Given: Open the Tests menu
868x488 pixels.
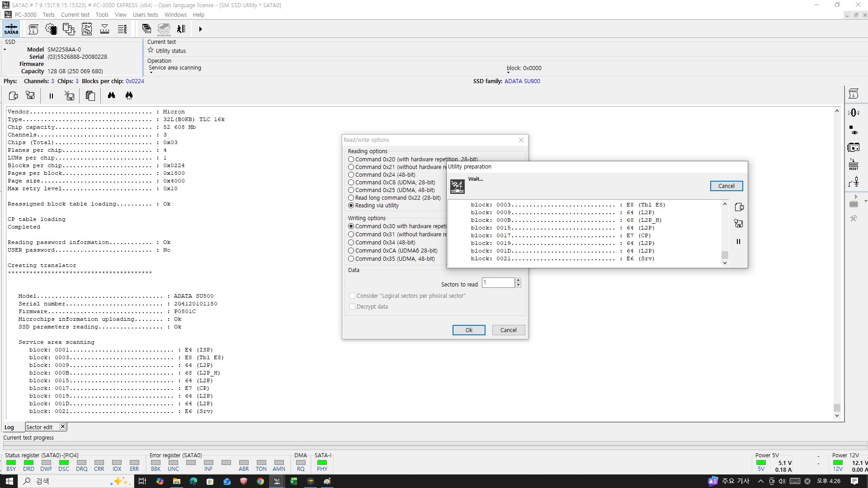Looking at the screenshot, I should [x=48, y=14].
